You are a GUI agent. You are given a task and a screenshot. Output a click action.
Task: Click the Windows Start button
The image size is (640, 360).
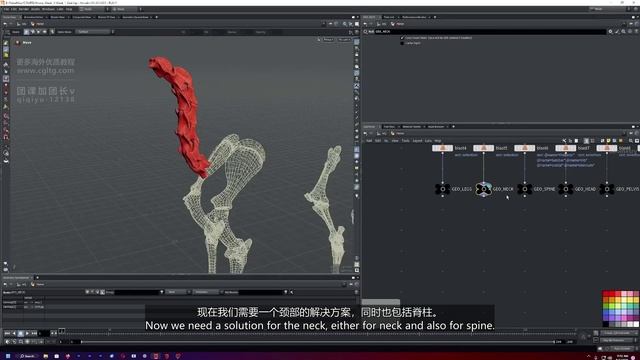pyautogui.click(x=7, y=356)
